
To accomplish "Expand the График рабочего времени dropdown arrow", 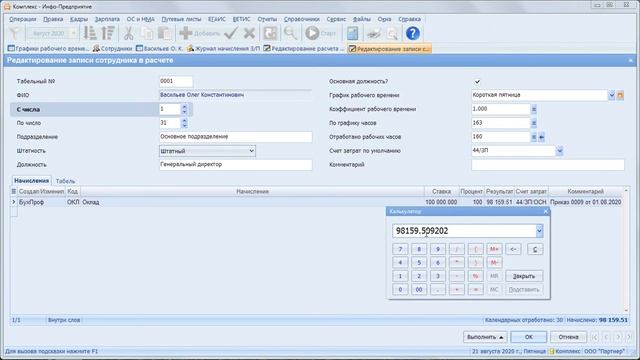I will coord(611,96).
